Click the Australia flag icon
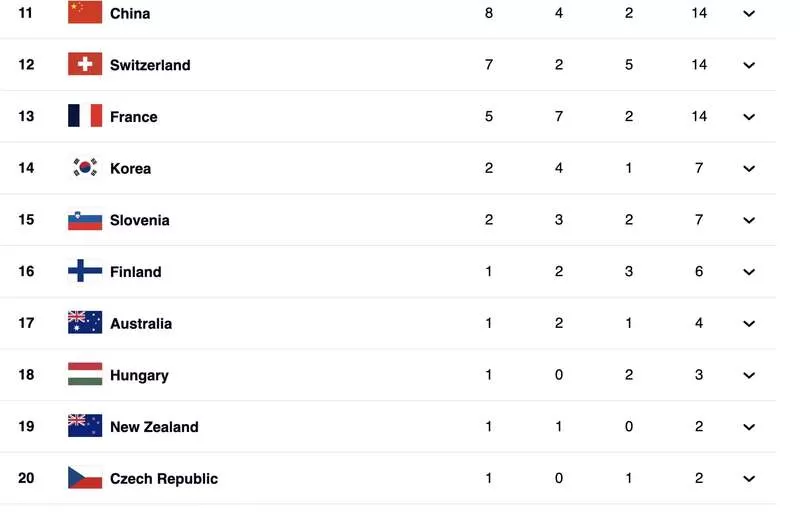 pos(85,322)
